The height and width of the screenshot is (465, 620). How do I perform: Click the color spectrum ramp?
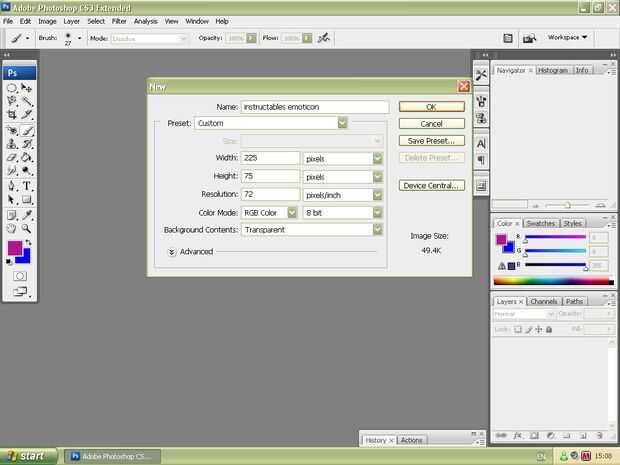click(554, 282)
